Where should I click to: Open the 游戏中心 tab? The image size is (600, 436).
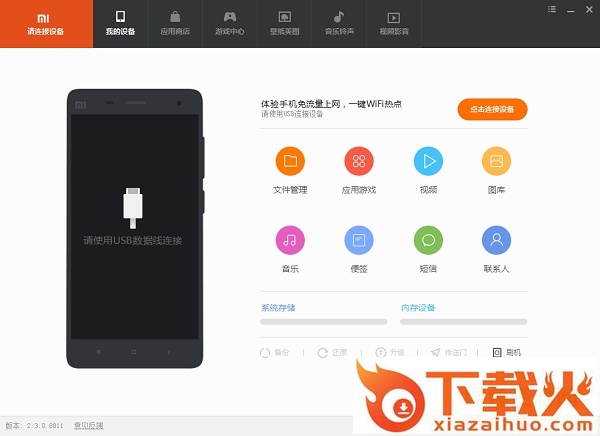coord(230,24)
